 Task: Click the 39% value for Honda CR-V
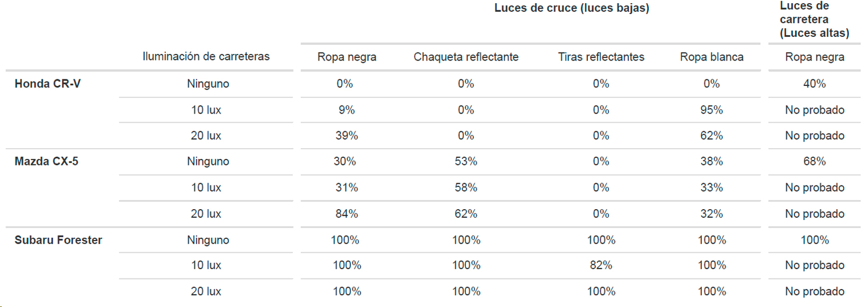coord(347,136)
